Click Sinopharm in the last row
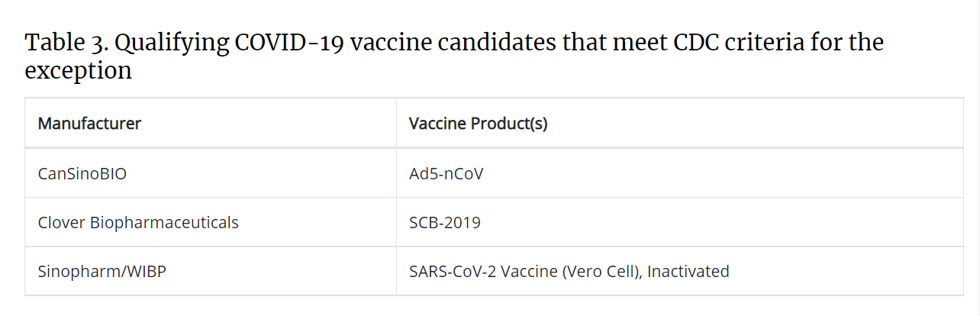The height and width of the screenshot is (316, 980). [74, 272]
